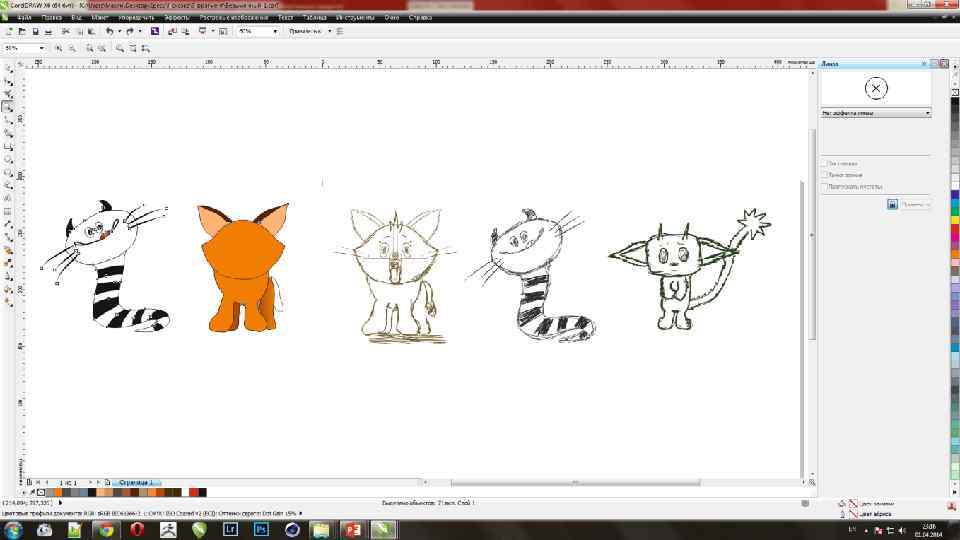Click the Redo arrow icon

130,31
